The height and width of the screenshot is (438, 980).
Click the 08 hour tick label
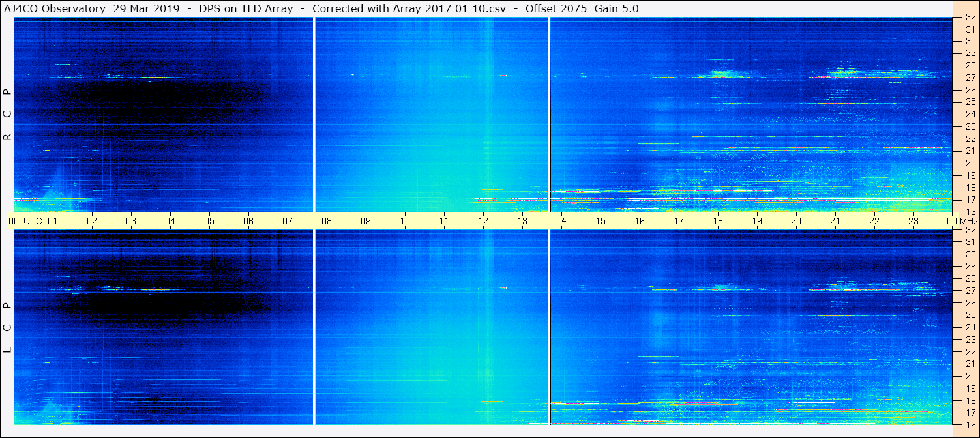(x=327, y=221)
